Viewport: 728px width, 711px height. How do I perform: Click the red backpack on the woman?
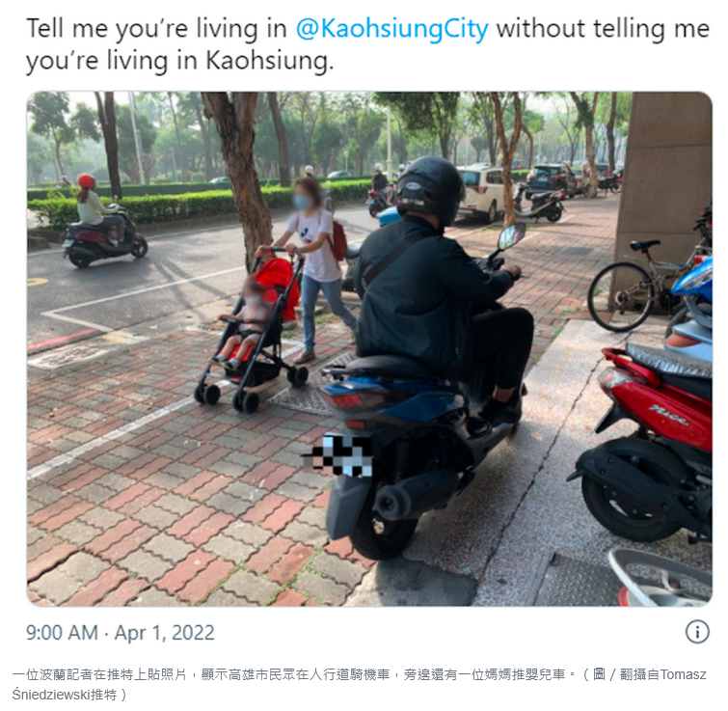339,239
